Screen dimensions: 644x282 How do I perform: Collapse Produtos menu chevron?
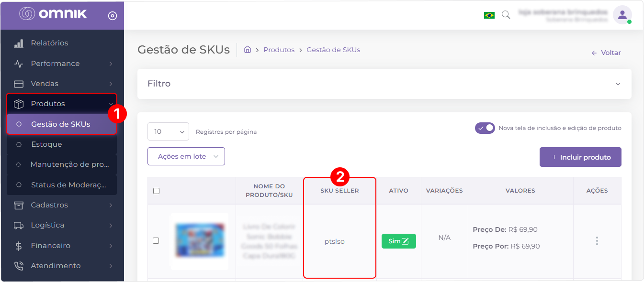(x=111, y=104)
